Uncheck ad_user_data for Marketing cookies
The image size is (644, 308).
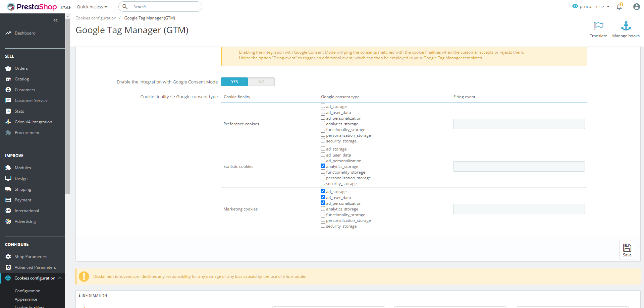[x=323, y=197]
